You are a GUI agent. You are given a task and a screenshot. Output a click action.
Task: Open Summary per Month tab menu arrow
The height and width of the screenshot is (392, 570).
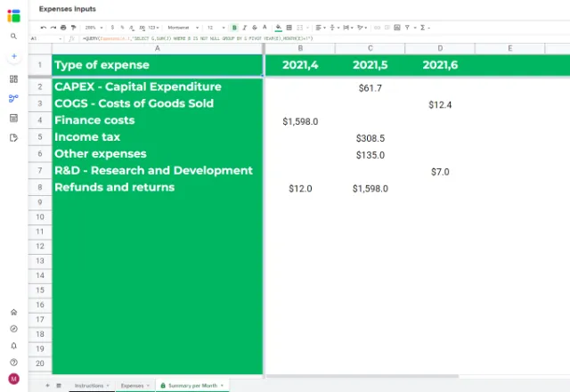[222, 386]
